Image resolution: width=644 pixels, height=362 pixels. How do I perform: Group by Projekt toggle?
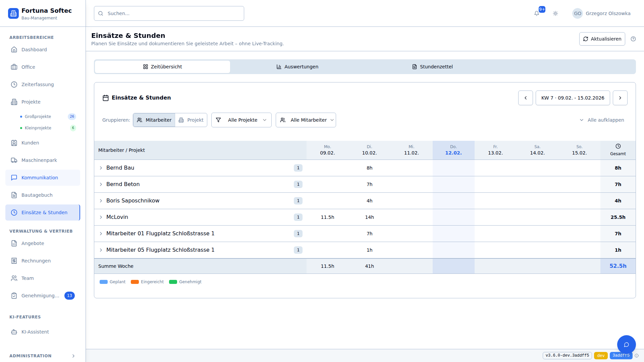tap(191, 120)
